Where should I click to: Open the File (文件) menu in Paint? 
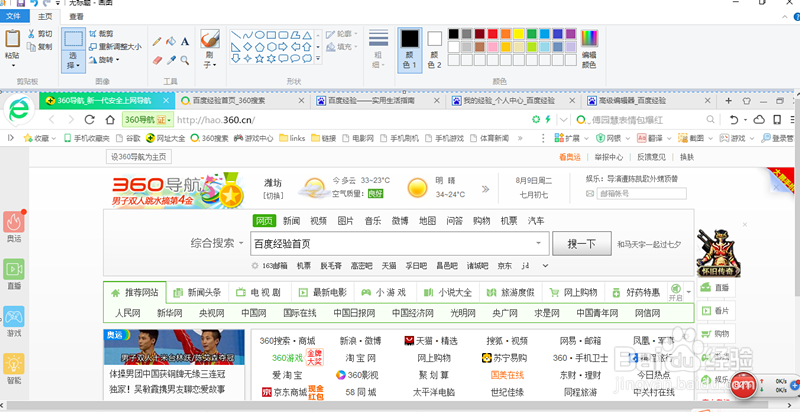coord(14,16)
